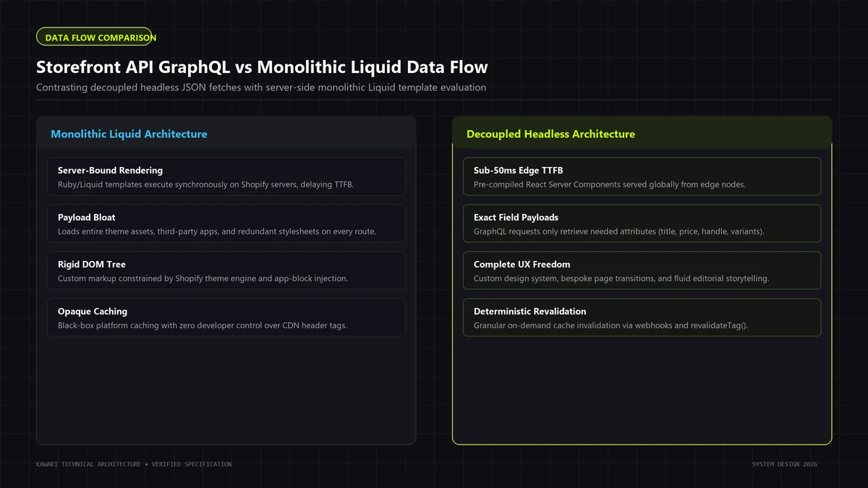Click the Deterministic Revalidation card title

(x=530, y=312)
